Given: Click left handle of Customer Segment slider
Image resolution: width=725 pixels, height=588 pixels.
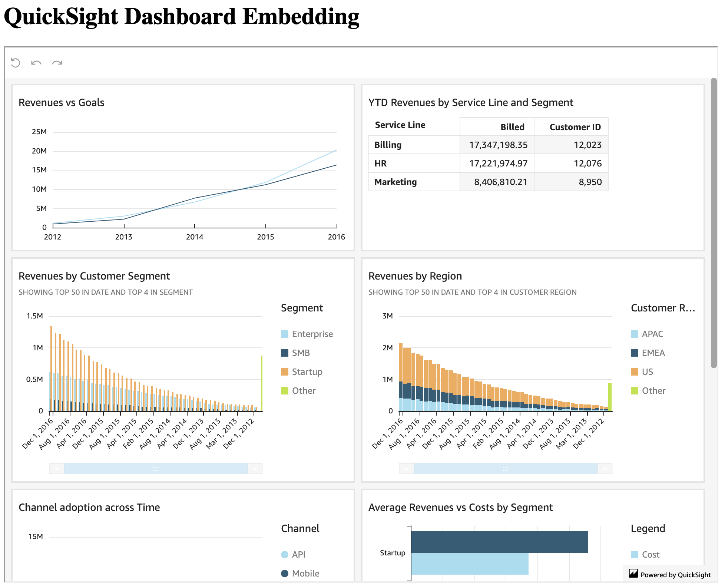Looking at the screenshot, I should (x=56, y=469).
